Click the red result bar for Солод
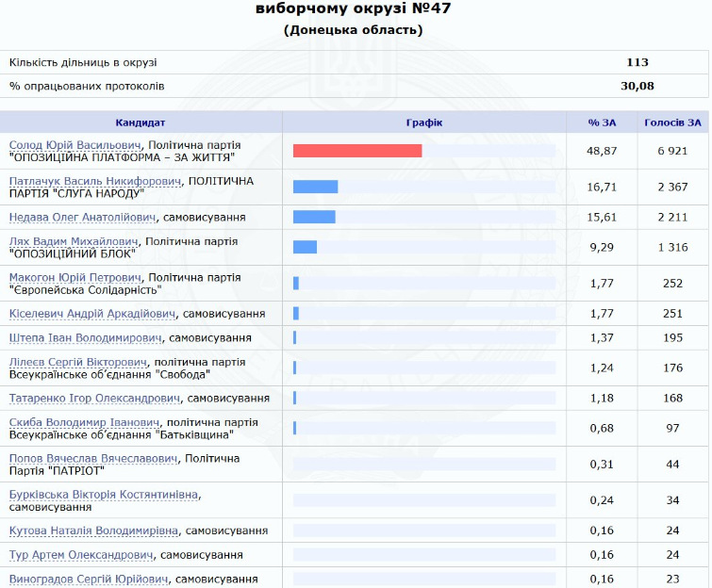 (356, 151)
